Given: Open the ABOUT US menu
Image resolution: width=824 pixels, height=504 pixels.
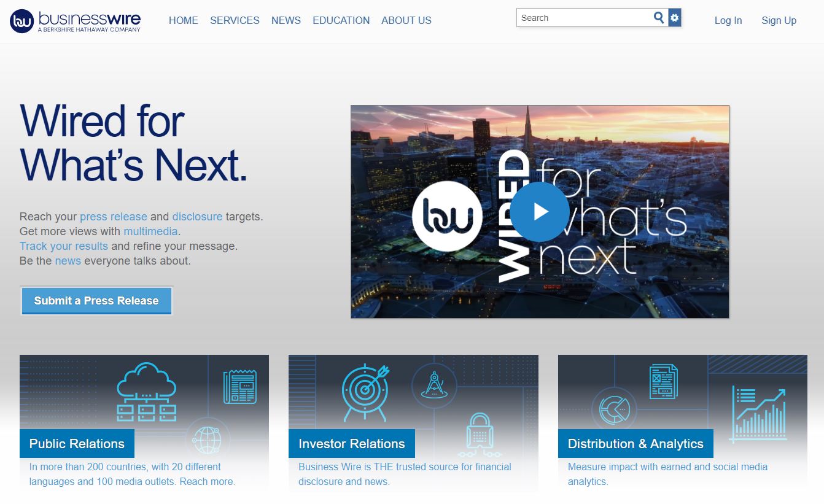Looking at the screenshot, I should pyautogui.click(x=406, y=20).
